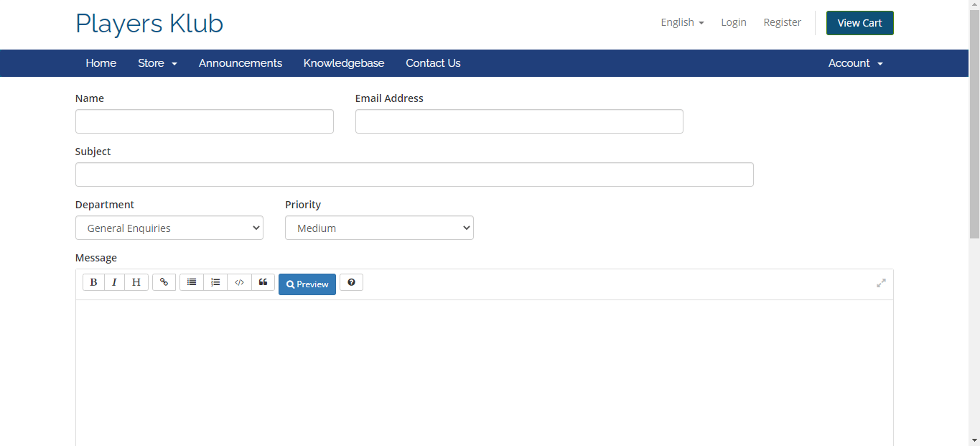Click the page's vertical scrollbar
The height and width of the screenshot is (446, 980).
click(x=974, y=144)
